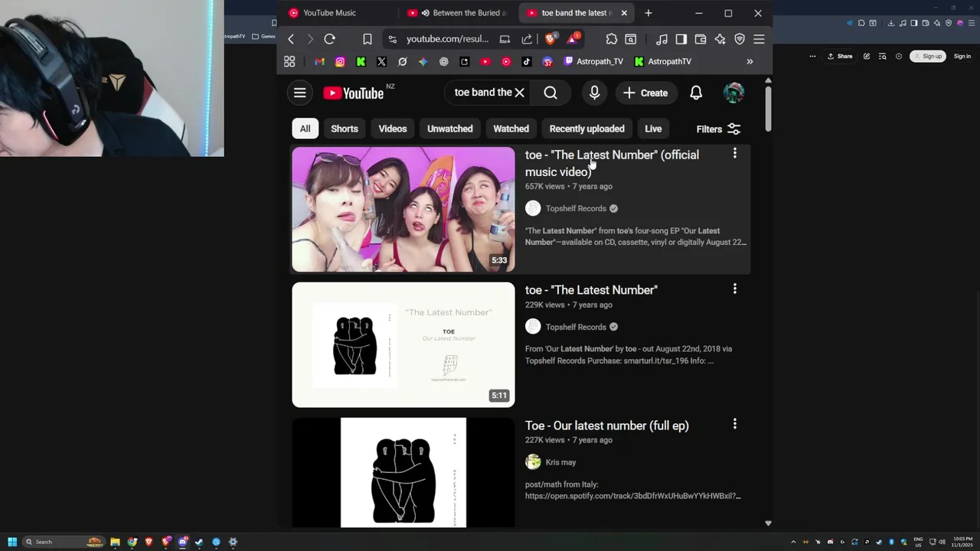The height and width of the screenshot is (551, 980).
Task: Open more options for the 229K views video
Action: [x=735, y=289]
